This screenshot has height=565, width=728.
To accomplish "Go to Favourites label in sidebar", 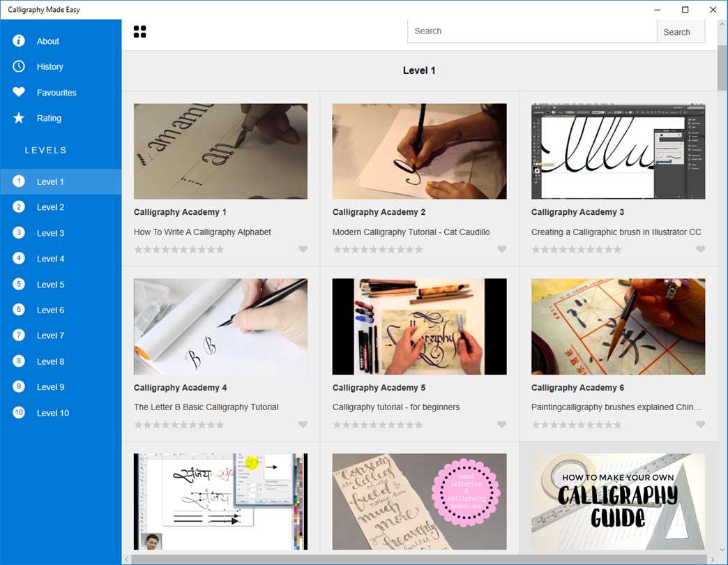I will [56, 92].
